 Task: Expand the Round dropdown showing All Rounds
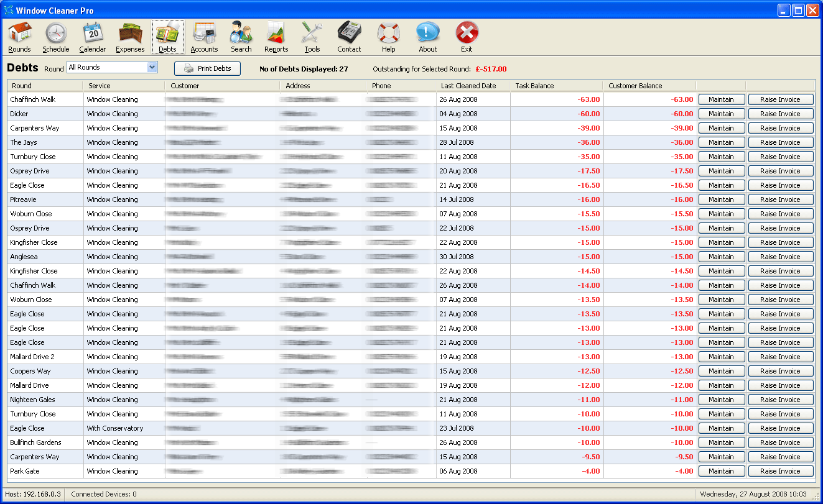(152, 67)
